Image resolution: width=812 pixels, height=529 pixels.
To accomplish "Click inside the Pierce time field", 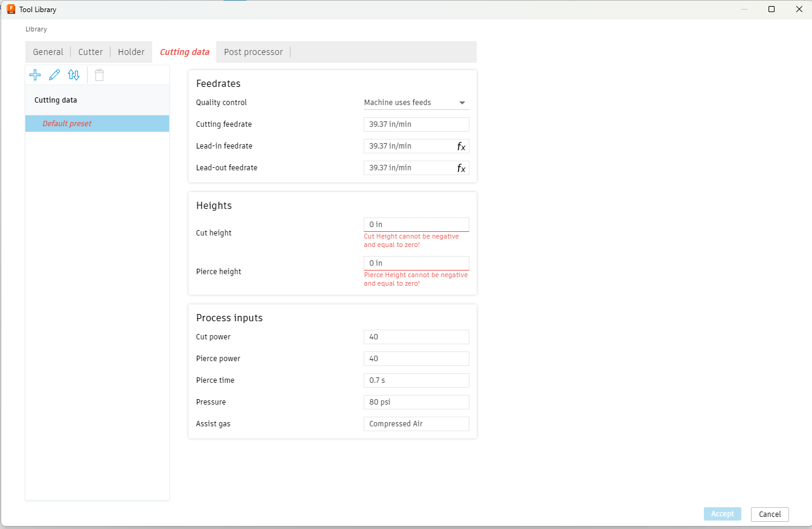I will pos(416,380).
